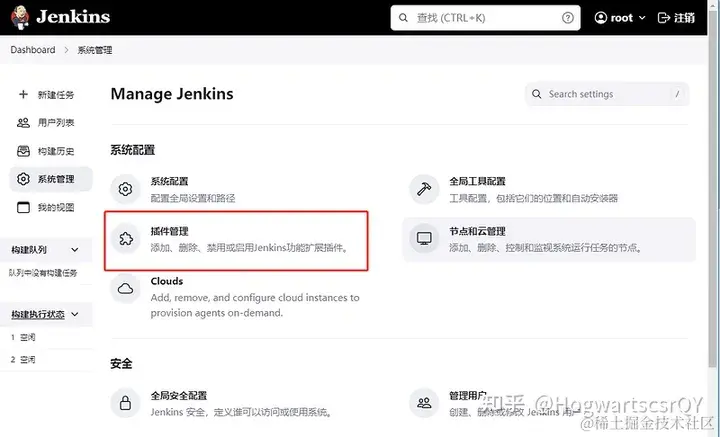Open the 构建执行状态 link

[x=38, y=314]
